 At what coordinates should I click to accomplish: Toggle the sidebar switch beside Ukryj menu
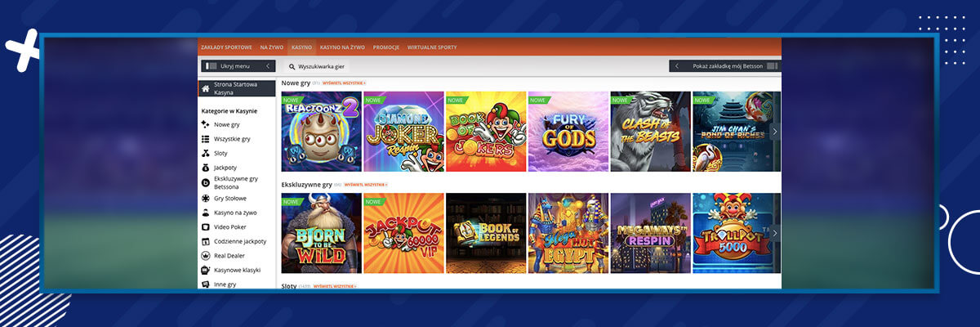pos(212,66)
